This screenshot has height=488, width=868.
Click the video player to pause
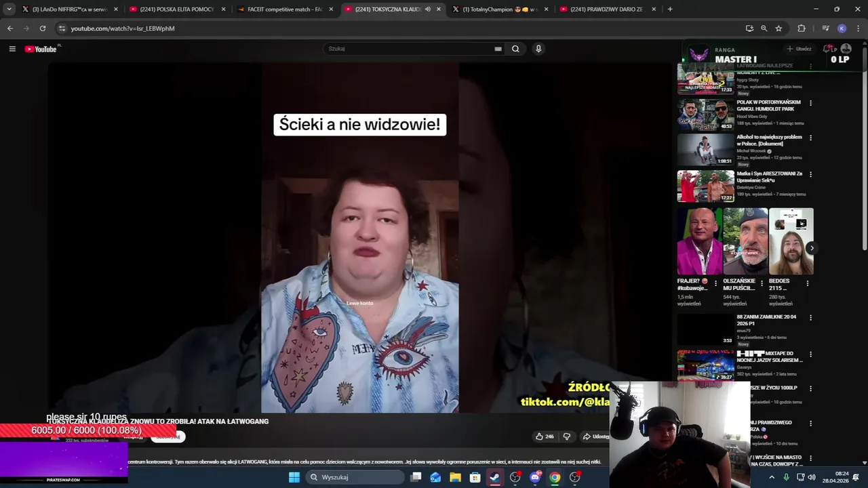coord(360,237)
